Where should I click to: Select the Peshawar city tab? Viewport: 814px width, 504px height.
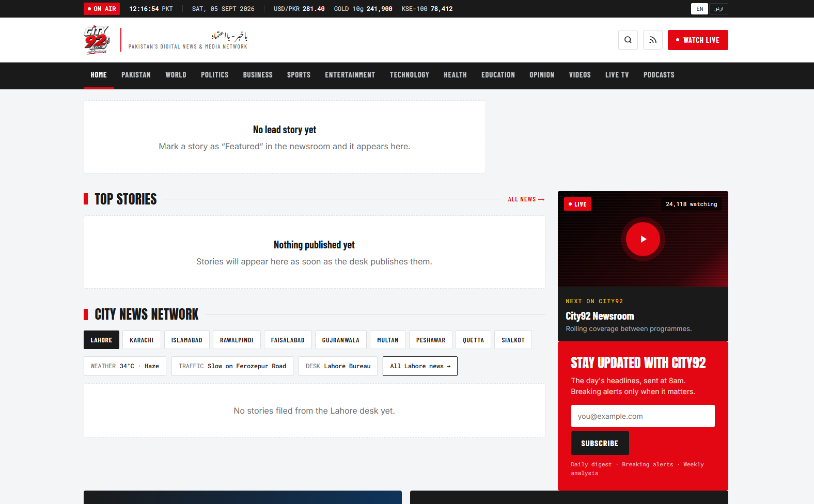point(430,340)
